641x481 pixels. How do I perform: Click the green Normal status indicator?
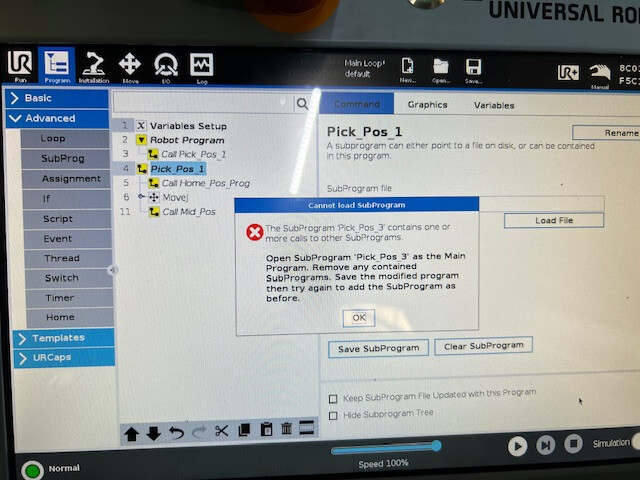pyautogui.click(x=32, y=470)
